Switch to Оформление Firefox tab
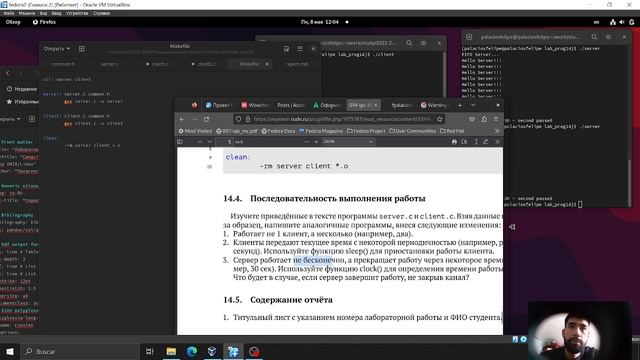 (x=327, y=105)
